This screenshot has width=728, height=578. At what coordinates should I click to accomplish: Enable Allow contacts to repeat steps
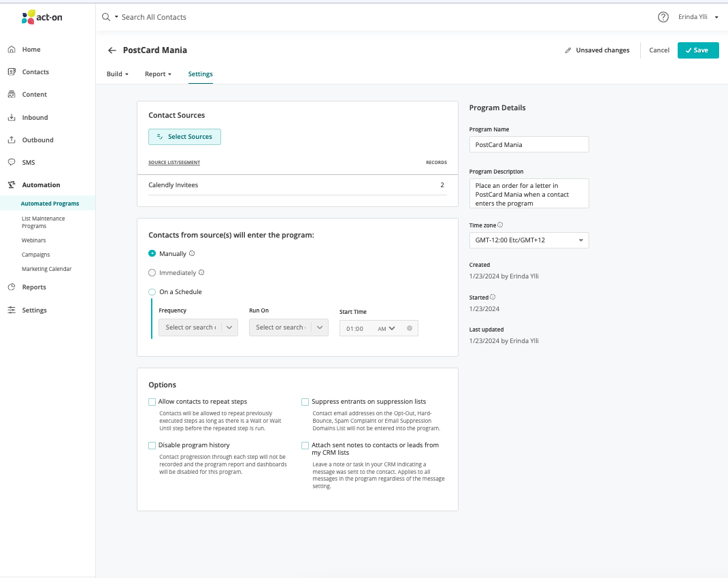(x=152, y=402)
